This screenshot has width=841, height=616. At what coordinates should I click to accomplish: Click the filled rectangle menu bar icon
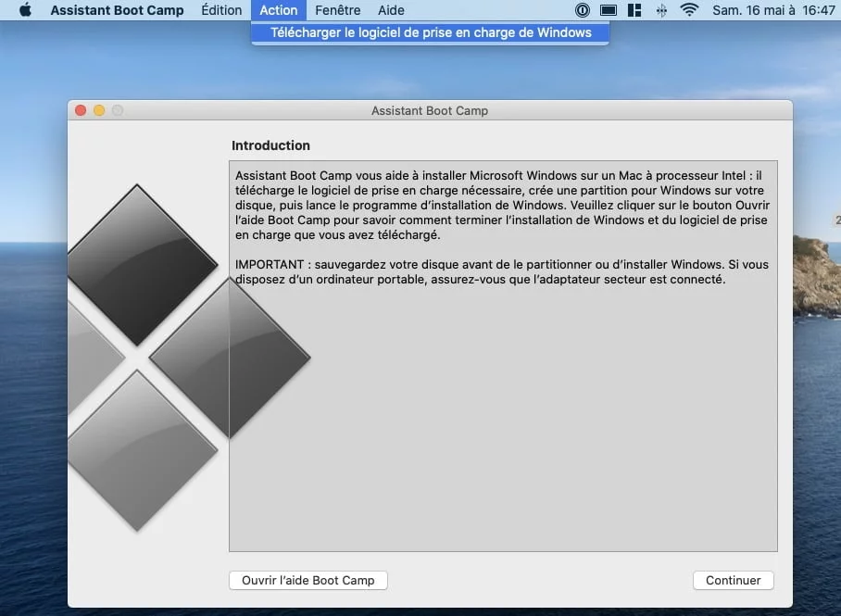609,10
